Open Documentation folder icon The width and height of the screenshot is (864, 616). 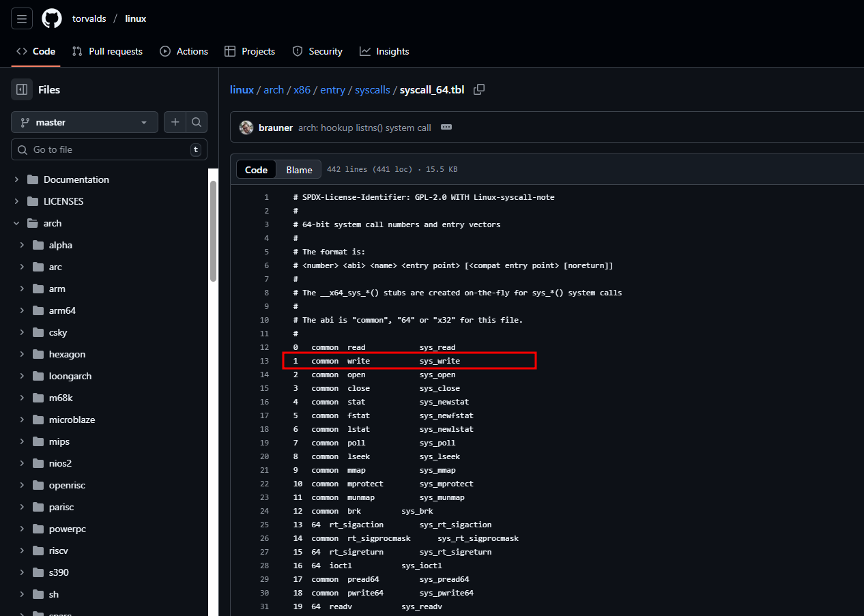(33, 179)
